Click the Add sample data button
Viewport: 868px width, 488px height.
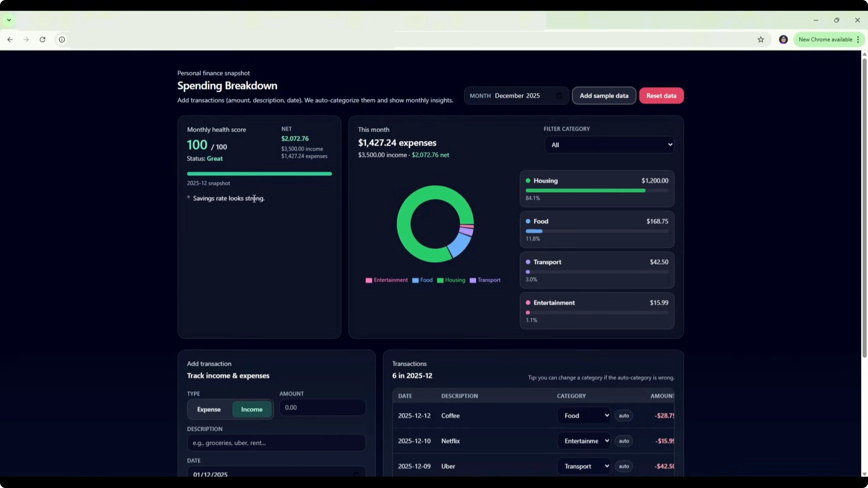pos(604,96)
